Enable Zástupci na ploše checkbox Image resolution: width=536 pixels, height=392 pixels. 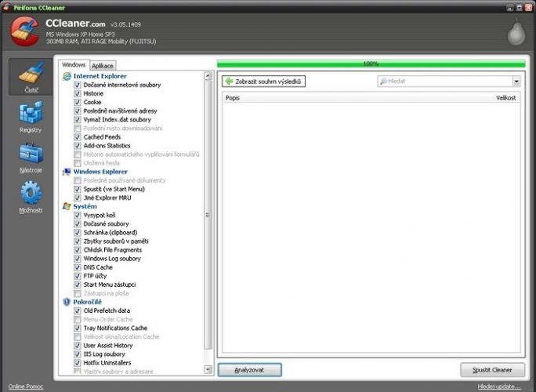coord(78,293)
